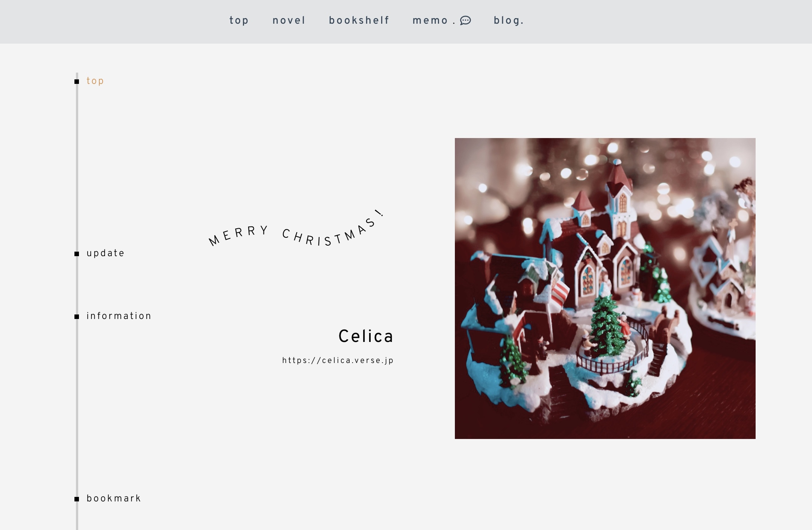
Task: Click the speech bubble icon beside memo
Action: pyautogui.click(x=465, y=20)
